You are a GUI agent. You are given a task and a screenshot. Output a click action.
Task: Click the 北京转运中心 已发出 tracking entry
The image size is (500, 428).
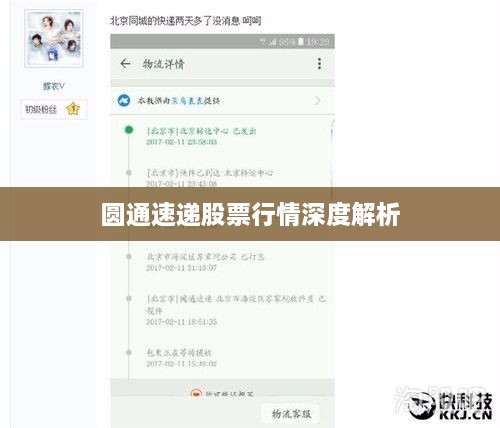pos(201,136)
